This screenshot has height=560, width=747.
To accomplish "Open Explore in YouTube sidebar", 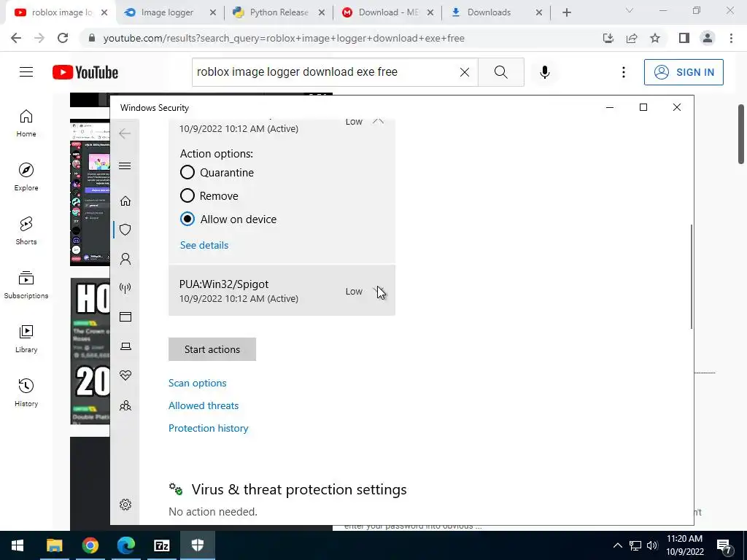I will 26,177.
